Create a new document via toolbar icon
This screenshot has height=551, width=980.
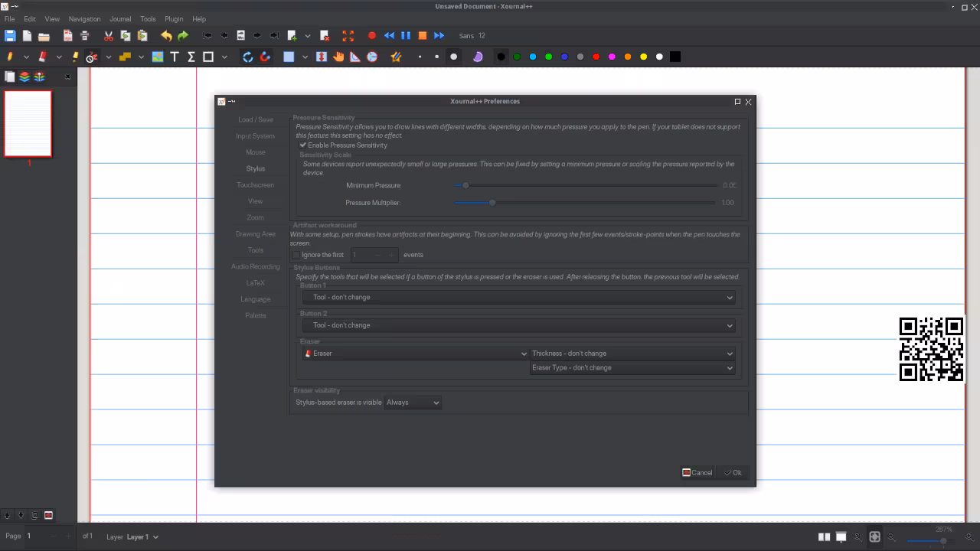(x=27, y=36)
